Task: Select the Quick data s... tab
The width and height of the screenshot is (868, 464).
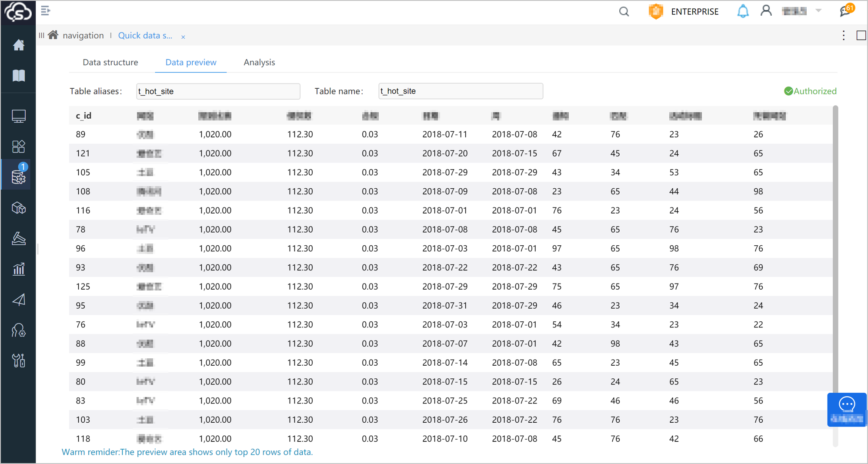Action: [145, 36]
